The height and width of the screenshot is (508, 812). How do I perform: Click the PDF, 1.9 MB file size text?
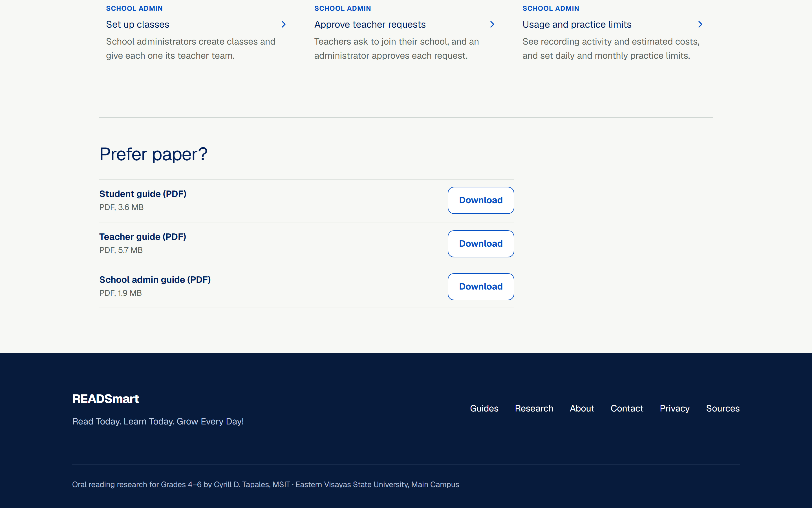(120, 293)
